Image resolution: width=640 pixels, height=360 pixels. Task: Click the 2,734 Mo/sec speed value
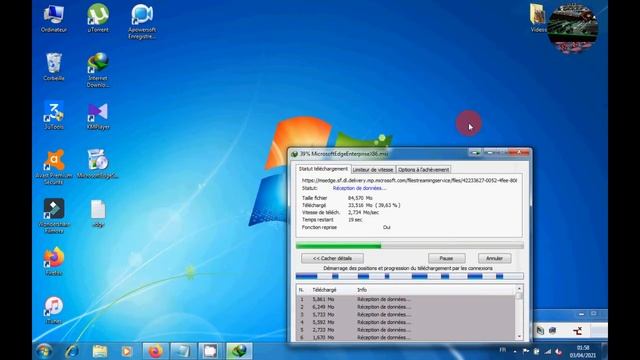(x=363, y=213)
